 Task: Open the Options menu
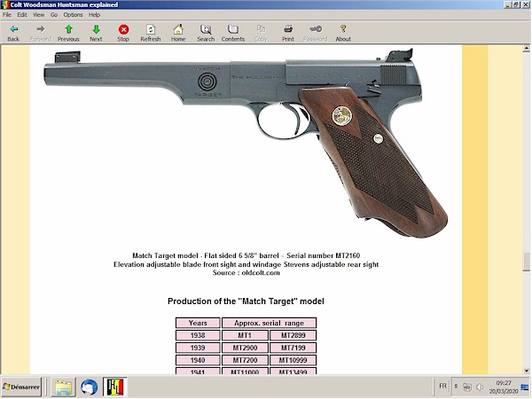(73, 15)
